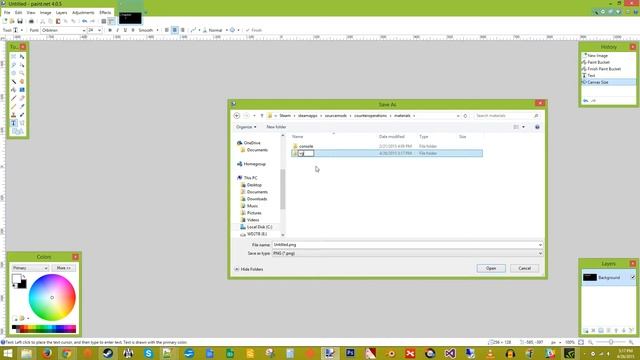Click Delete Layer icon in Layers panel

[593, 330]
